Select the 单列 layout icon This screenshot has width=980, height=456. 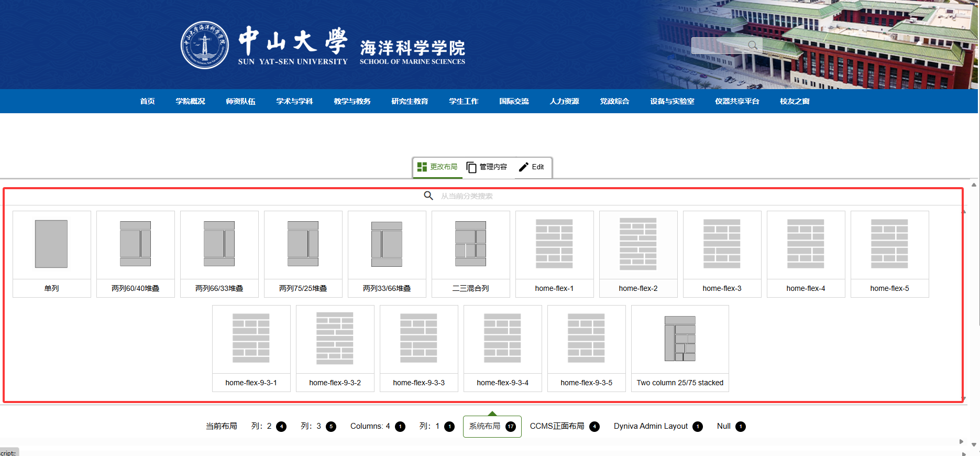point(51,244)
